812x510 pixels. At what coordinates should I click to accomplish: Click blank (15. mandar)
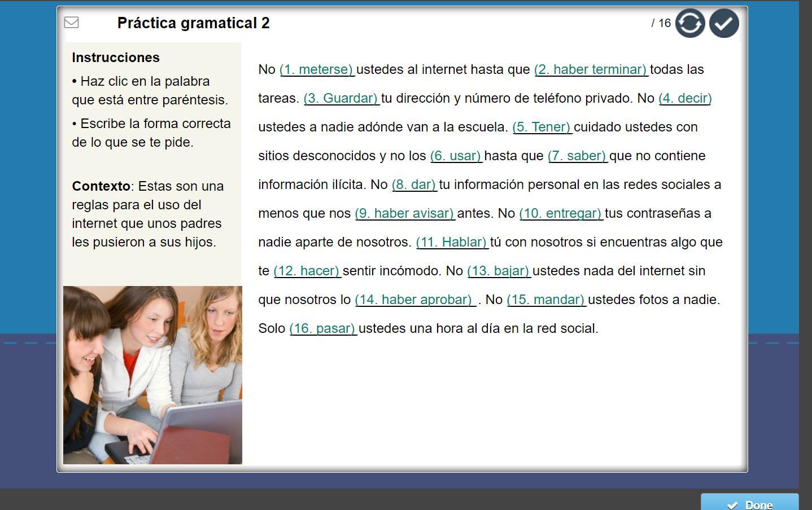pyautogui.click(x=546, y=300)
